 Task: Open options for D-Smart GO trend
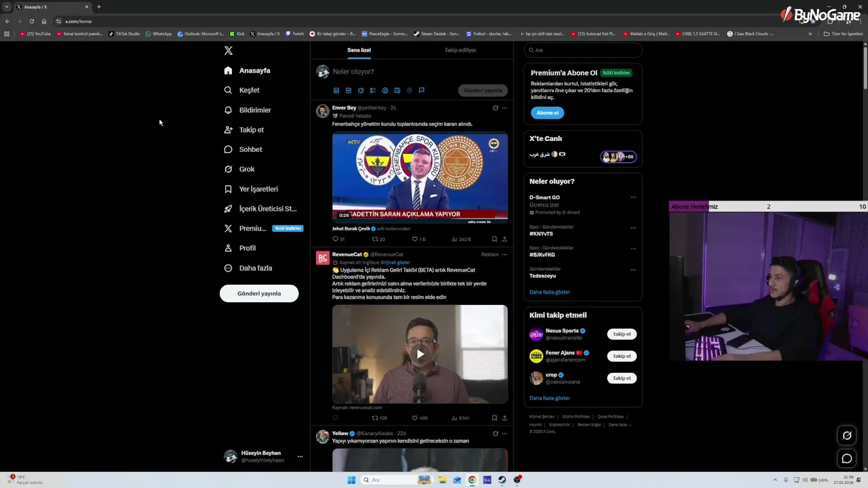point(633,198)
